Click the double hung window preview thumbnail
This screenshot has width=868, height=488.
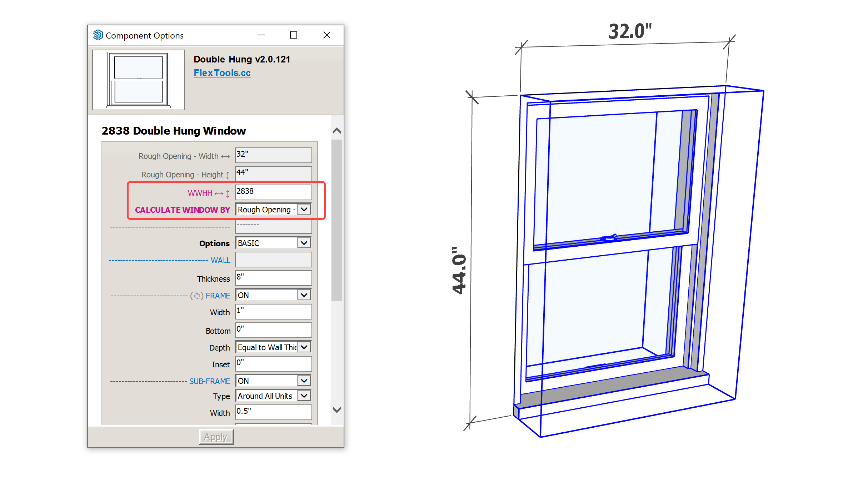(x=139, y=80)
